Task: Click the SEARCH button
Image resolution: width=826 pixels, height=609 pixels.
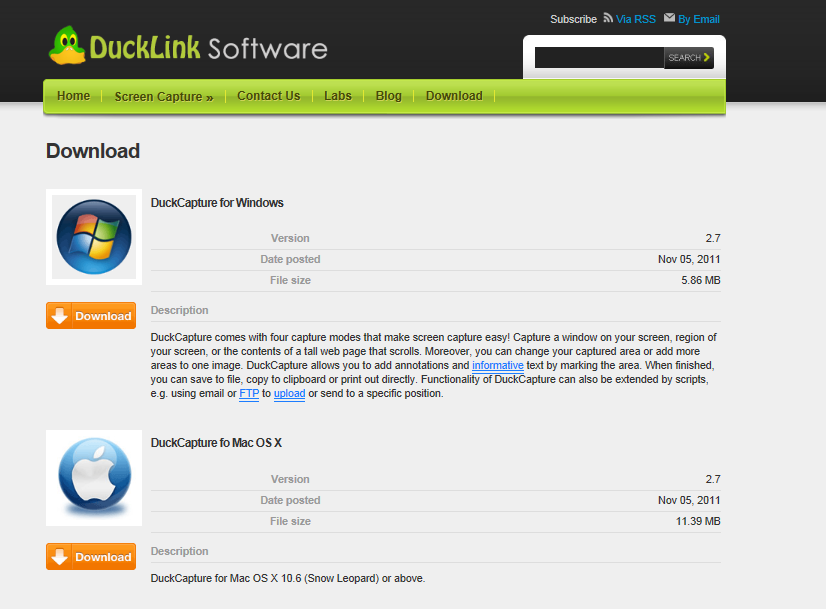Action: coord(689,58)
